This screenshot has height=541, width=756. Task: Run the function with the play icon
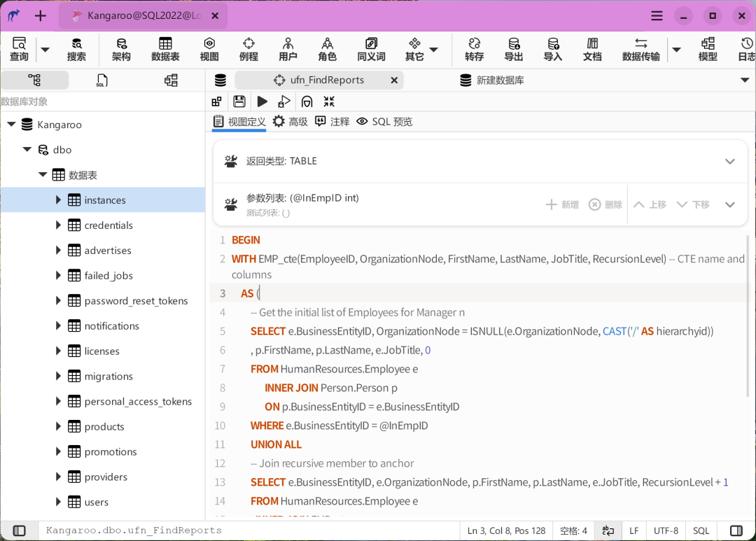pyautogui.click(x=262, y=101)
